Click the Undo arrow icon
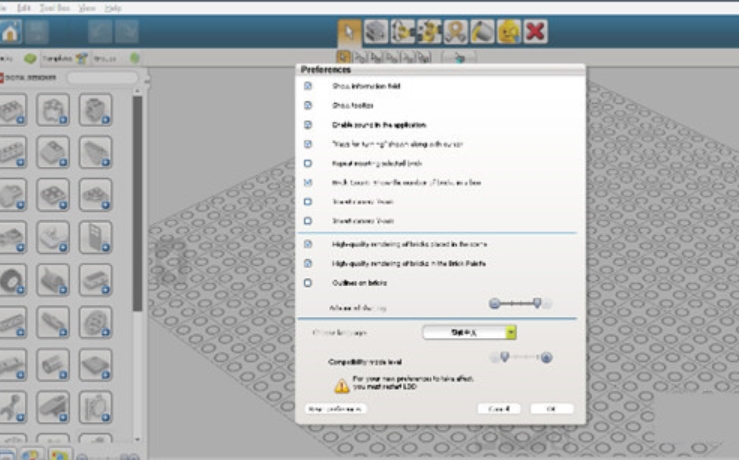 coord(100,32)
